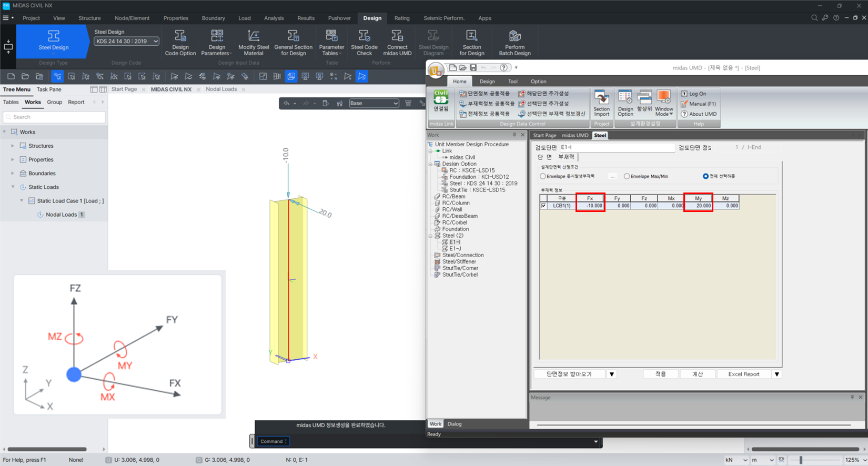Image resolution: width=868 pixels, height=466 pixels.
Task: Switch to the 부재력 sub-tab
Action: pos(566,157)
